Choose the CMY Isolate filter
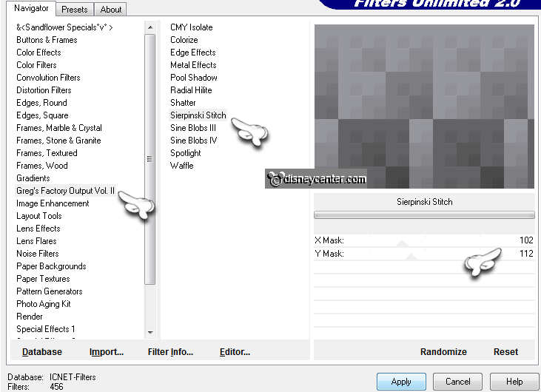Screen dimensions: 541x392 [x=192, y=27]
